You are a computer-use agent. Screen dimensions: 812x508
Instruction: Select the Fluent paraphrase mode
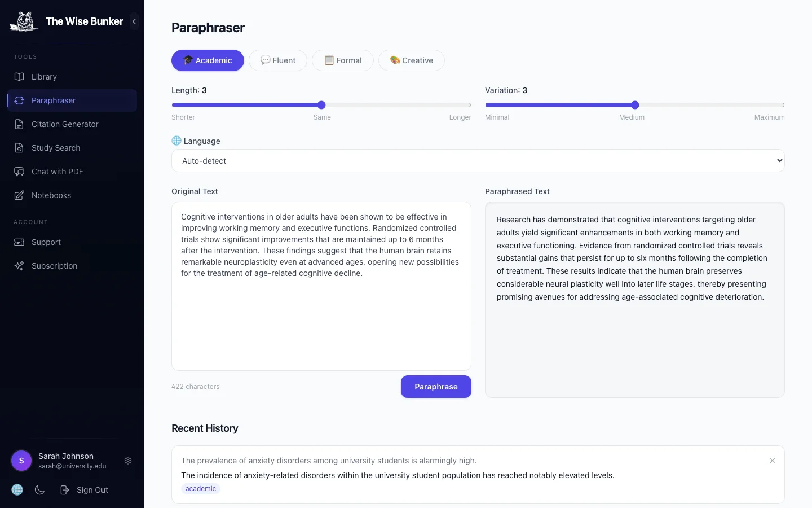[x=278, y=60]
